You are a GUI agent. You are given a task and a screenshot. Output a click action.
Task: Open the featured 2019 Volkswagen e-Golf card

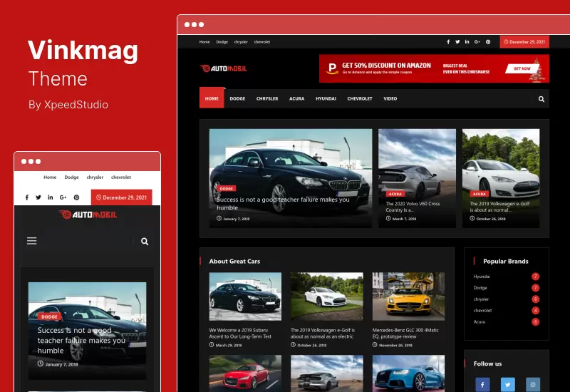click(501, 178)
